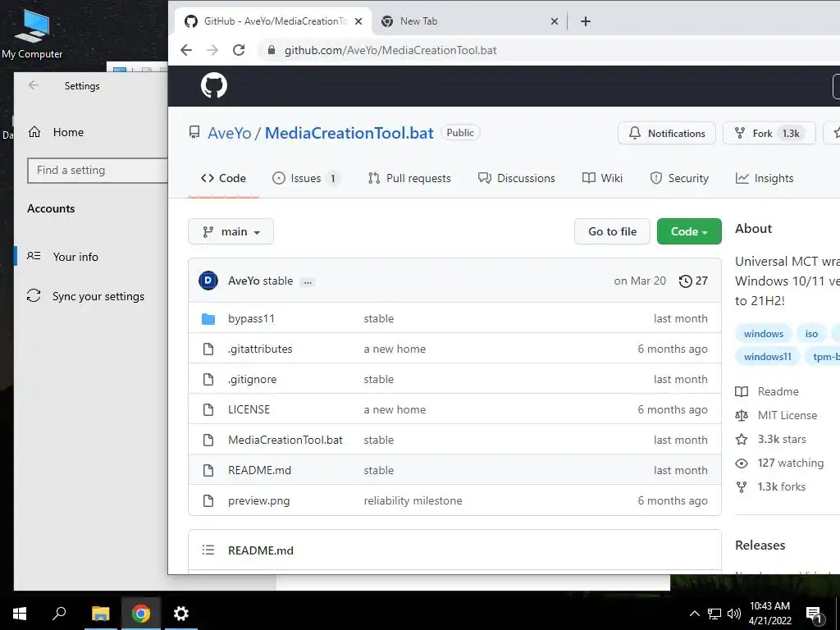The image size is (840, 630).
Task: Click the eye icon for 127 watching
Action: pos(742,463)
